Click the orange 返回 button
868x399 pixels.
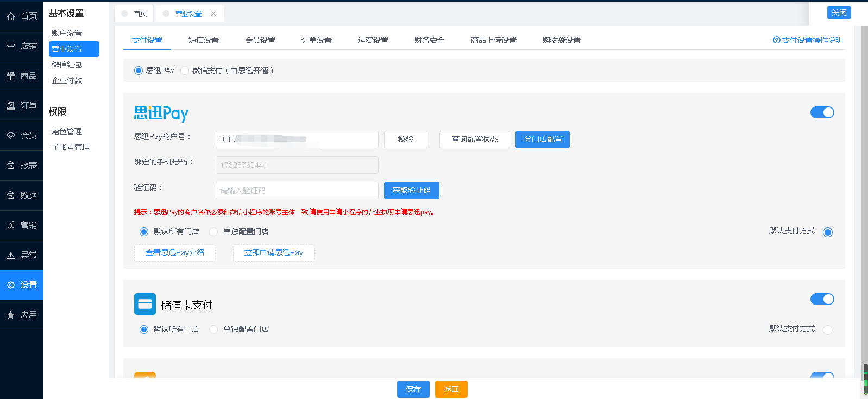[x=451, y=389]
